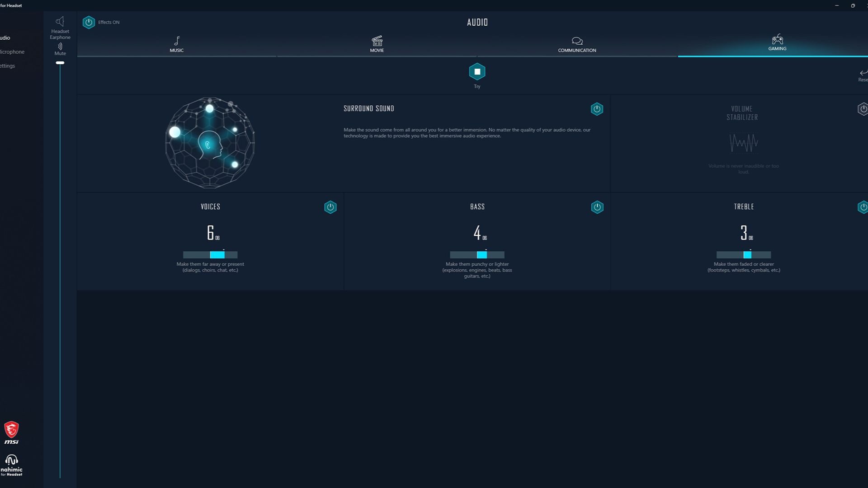Restore the Nahimic window size
The image size is (868, 488).
[x=853, y=5]
